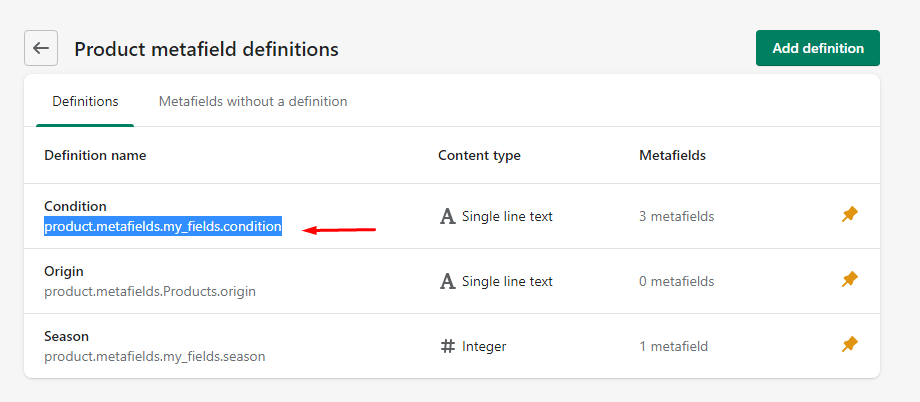Open the Condition definition

pos(75,206)
